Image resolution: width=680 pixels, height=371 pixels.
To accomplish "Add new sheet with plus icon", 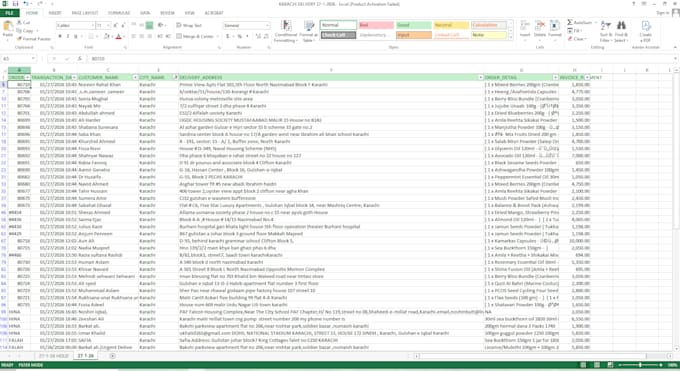I will coord(112,356).
